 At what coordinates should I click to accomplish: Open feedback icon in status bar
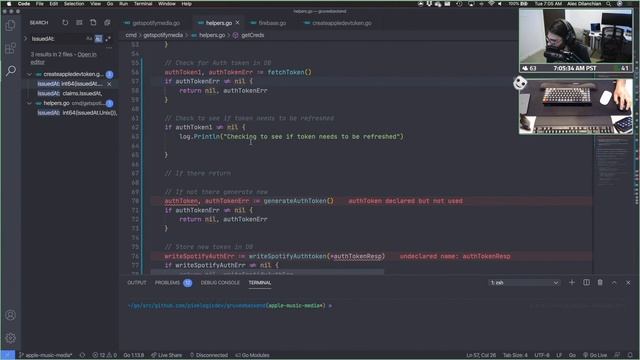click(x=617, y=355)
